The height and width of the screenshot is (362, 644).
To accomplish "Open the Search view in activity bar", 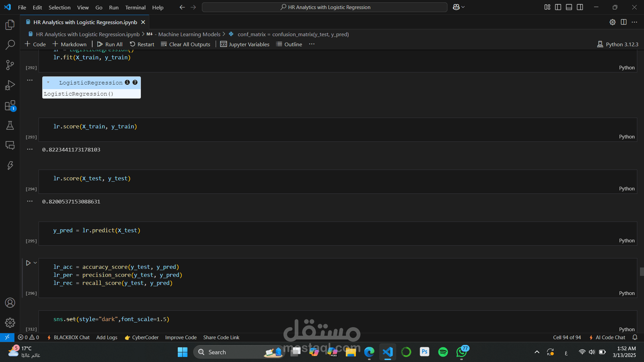I will coord(10,45).
